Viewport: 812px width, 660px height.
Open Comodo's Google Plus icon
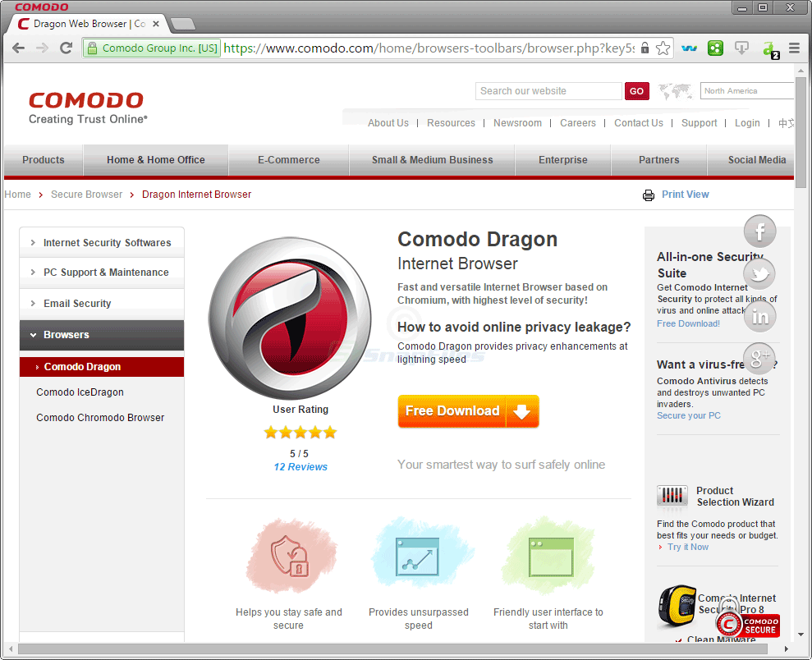[x=759, y=358]
